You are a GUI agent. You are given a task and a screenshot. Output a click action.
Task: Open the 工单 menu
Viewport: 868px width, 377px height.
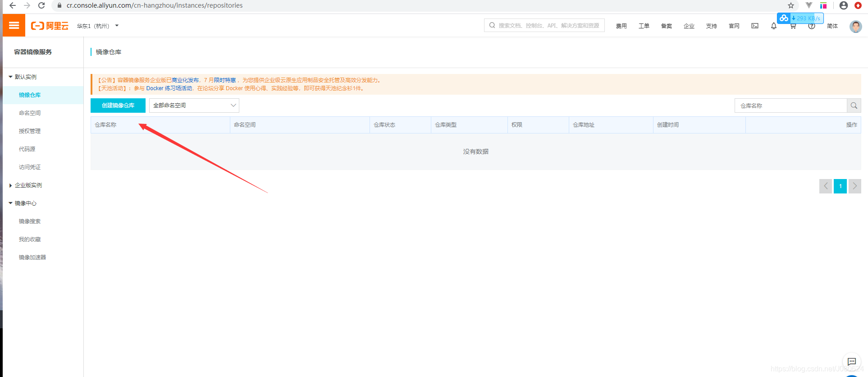click(x=644, y=26)
